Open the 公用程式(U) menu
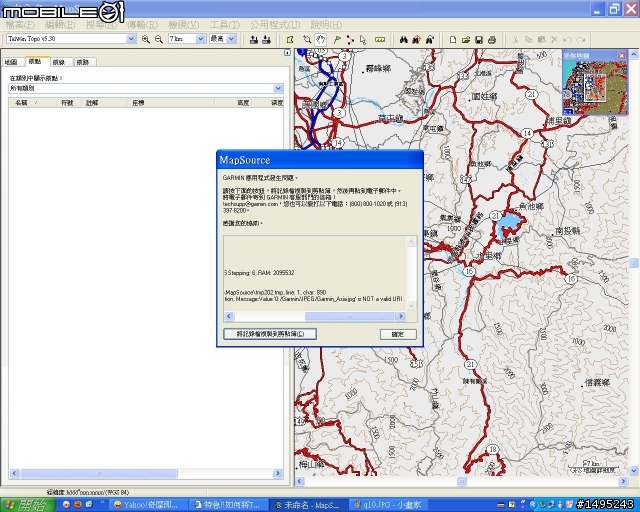 pos(275,24)
